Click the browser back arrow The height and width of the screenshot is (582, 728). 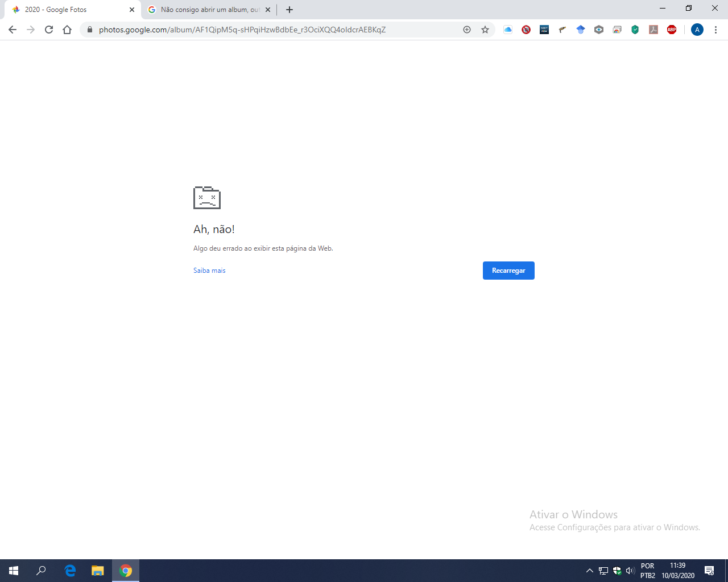click(x=13, y=30)
